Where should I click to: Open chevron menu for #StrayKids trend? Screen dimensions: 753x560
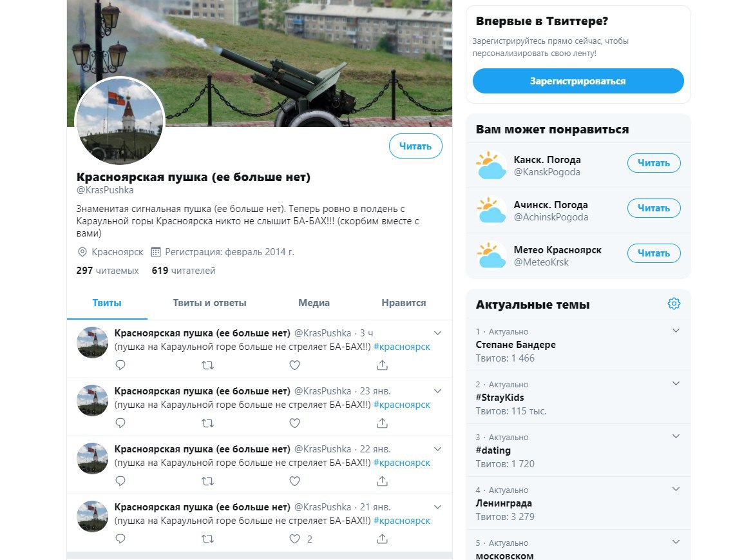click(676, 383)
